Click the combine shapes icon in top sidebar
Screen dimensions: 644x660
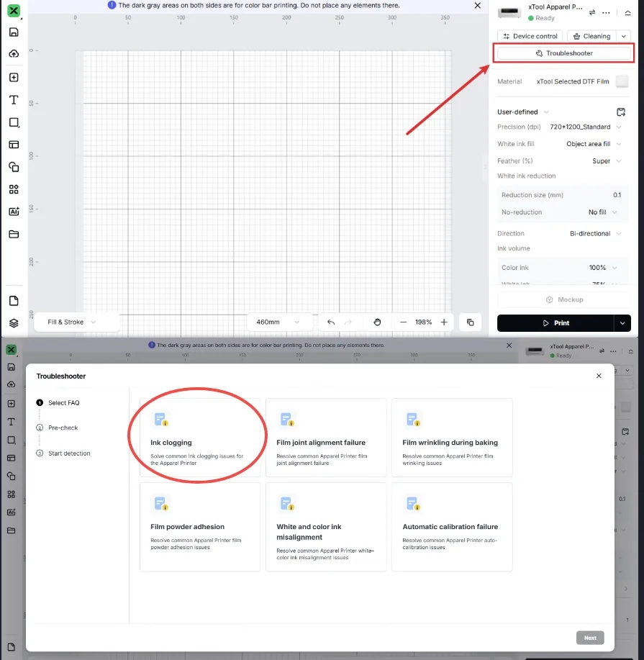tap(14, 167)
